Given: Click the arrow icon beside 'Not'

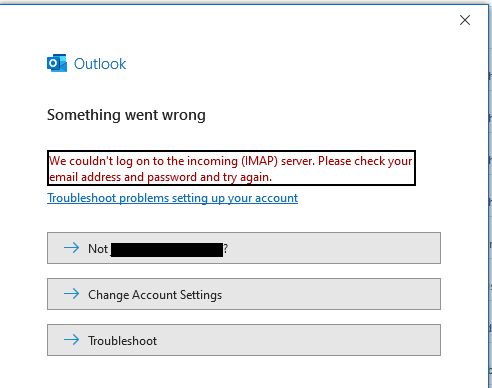Looking at the screenshot, I should coord(71,248).
